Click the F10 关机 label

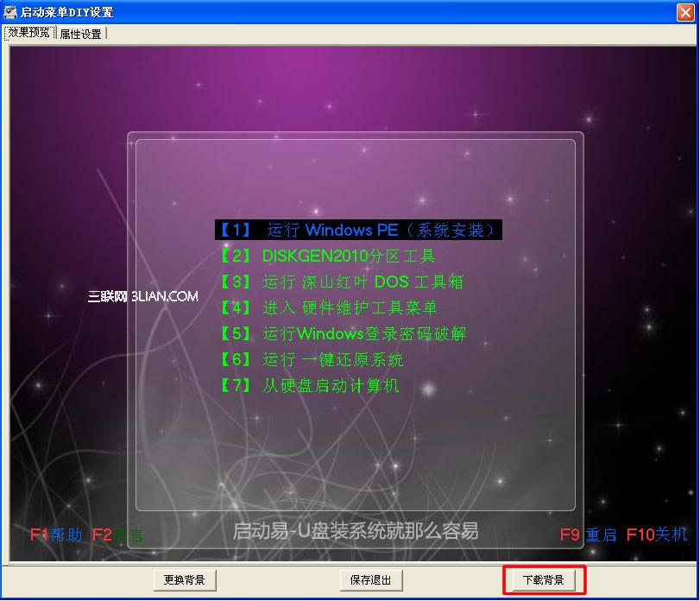(x=656, y=535)
